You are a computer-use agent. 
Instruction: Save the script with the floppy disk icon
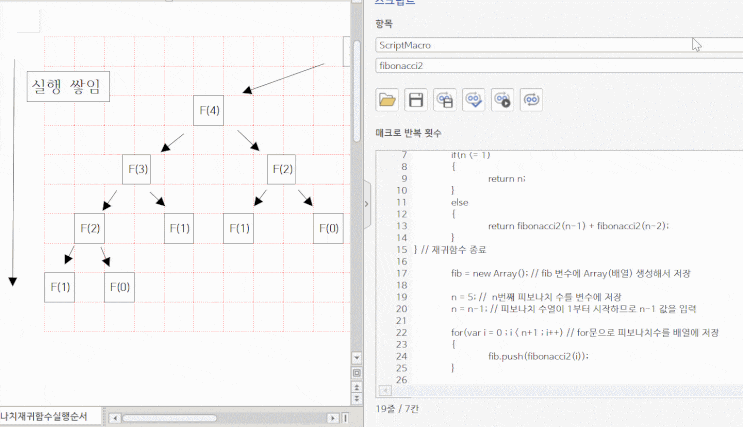(416, 100)
